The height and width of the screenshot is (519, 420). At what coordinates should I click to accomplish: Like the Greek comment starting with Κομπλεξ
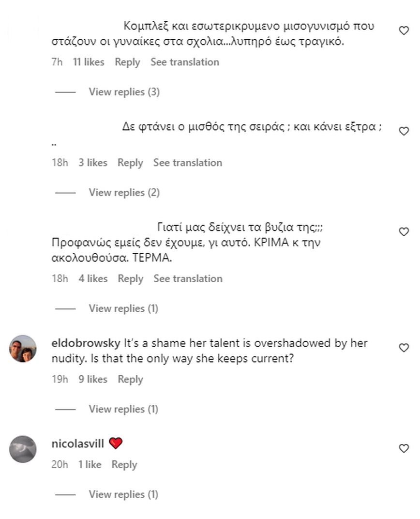coord(404,31)
